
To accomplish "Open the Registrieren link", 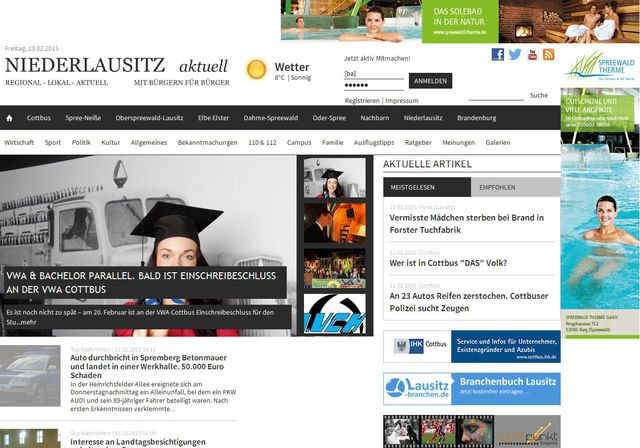I will coord(362,100).
